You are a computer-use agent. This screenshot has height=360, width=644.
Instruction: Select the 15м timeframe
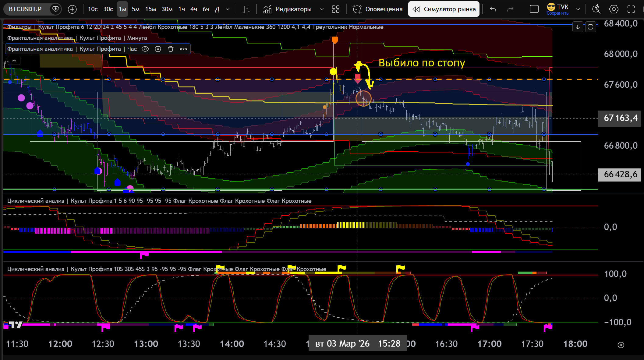click(150, 9)
